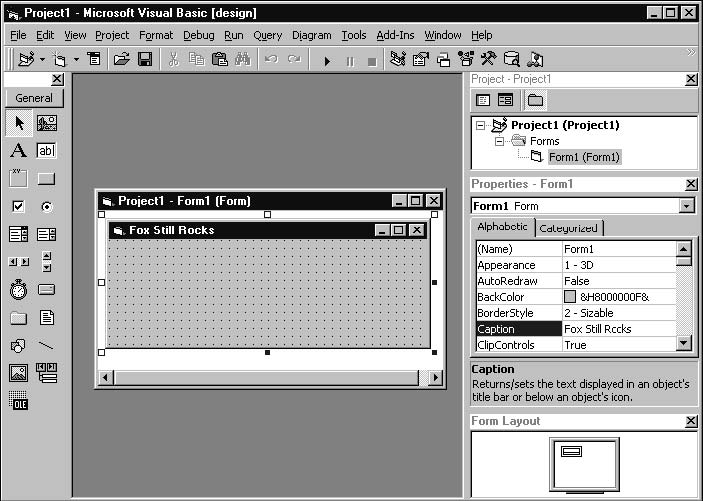The image size is (703, 501).
Task: Open the Form1 object combo box
Action: pos(686,206)
